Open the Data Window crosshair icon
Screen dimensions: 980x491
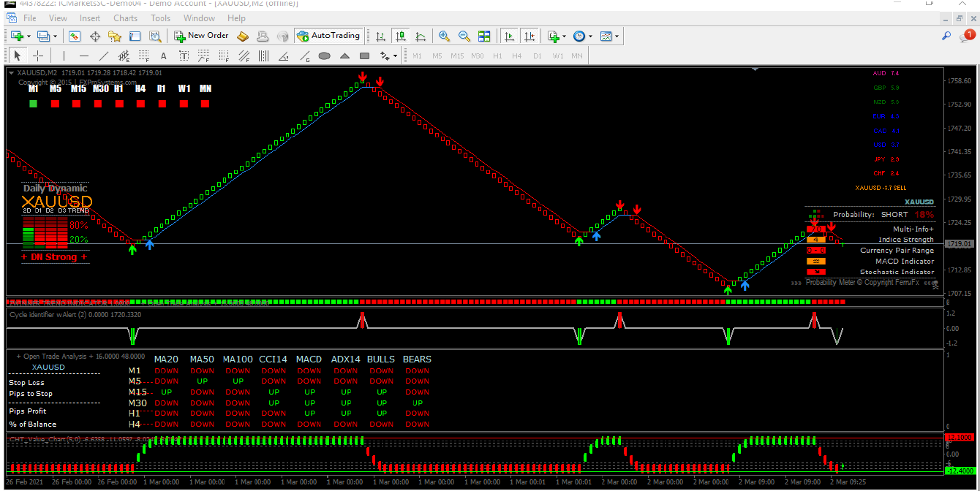tap(95, 36)
